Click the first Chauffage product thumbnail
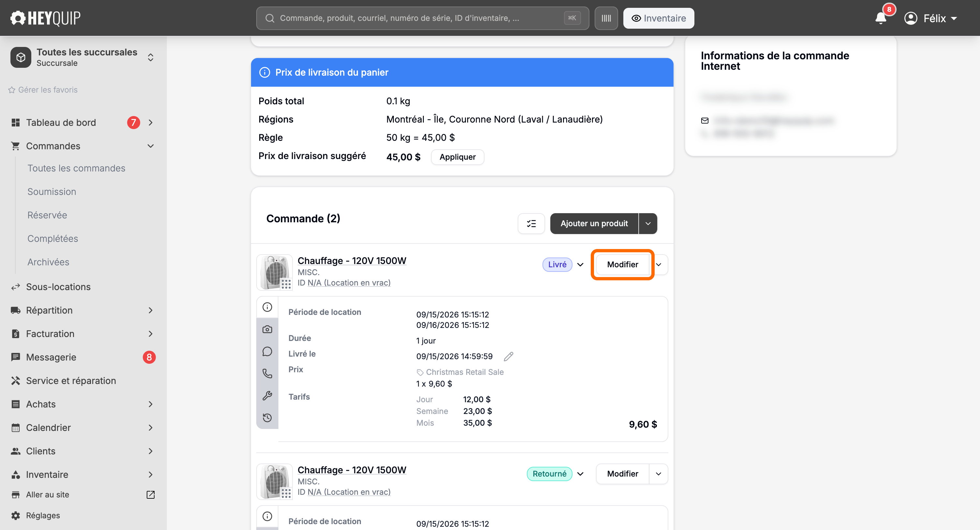980x530 pixels. 274,272
